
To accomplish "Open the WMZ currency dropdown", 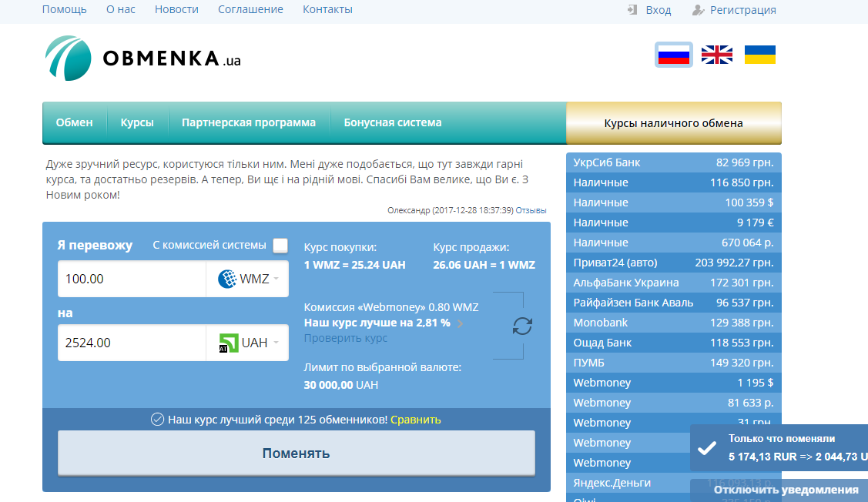I will (277, 279).
